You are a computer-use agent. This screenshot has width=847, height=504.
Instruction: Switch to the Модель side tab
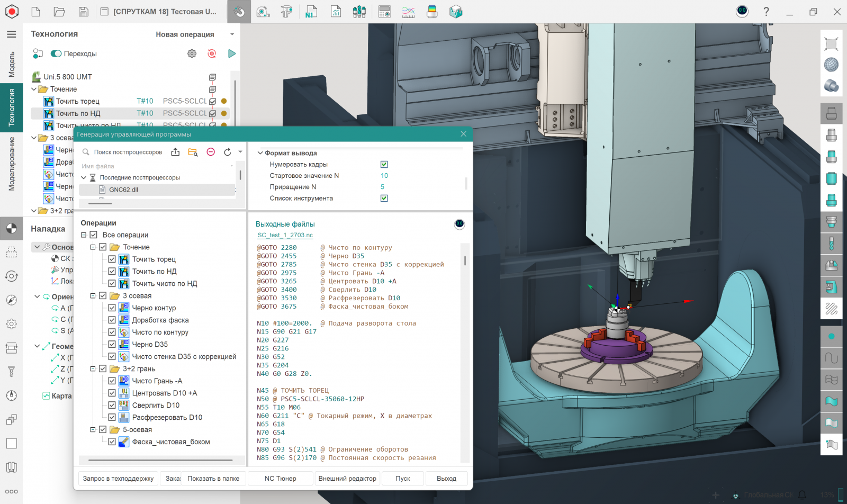coord(11,64)
